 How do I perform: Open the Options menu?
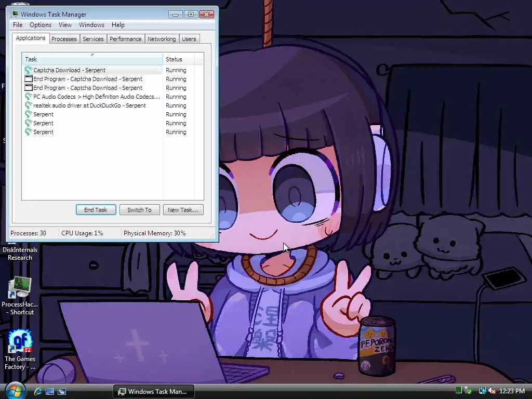coord(41,25)
